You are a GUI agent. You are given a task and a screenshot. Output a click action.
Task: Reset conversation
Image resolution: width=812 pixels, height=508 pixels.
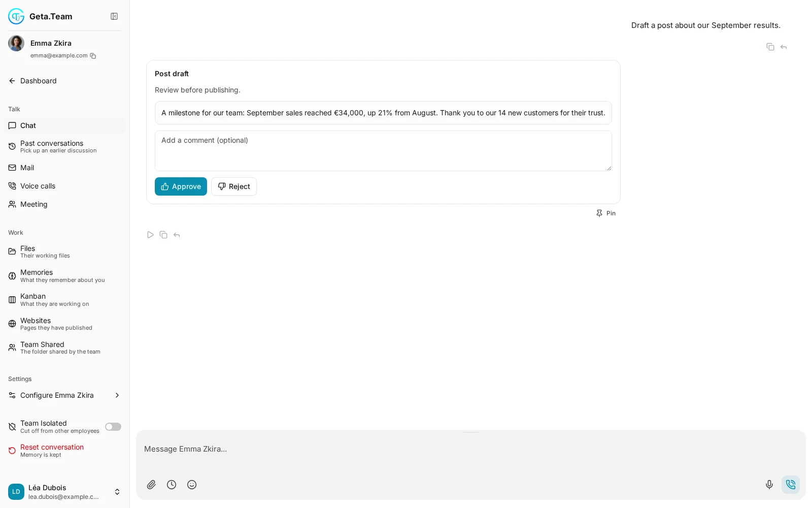(x=64, y=451)
